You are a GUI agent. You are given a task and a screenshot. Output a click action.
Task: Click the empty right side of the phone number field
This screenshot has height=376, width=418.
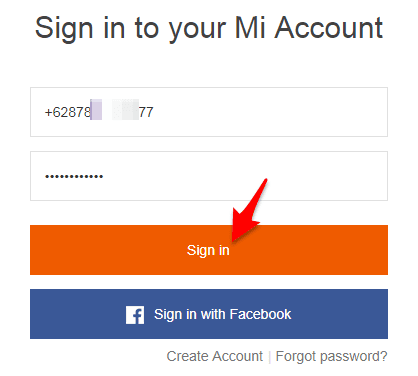(x=270, y=112)
